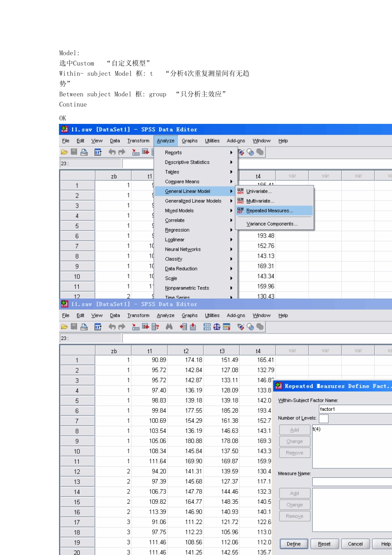Select Variance Components menu entry

[x=272, y=224]
